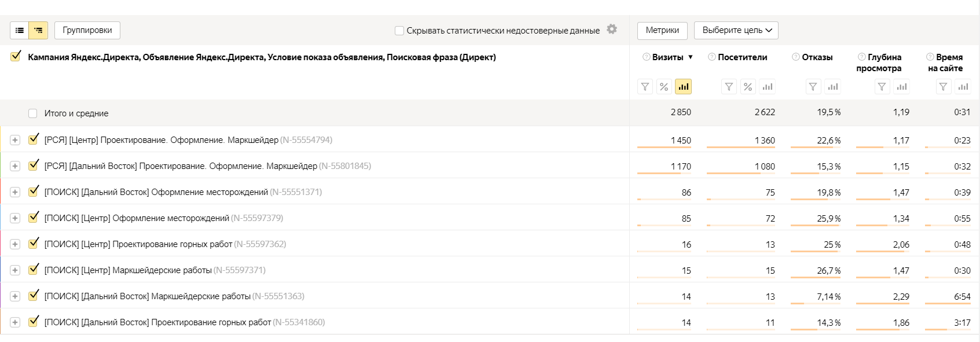
Task: Sort by the Визиты column header
Action: pyautogui.click(x=667, y=57)
